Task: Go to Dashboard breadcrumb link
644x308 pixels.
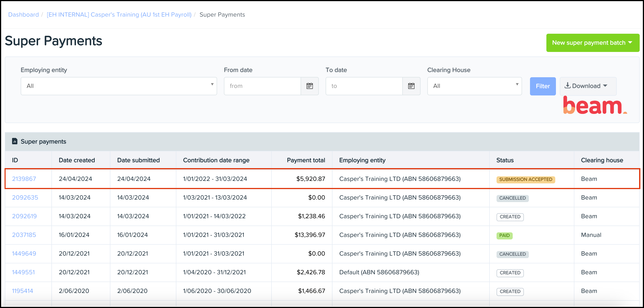Action: 23,15
